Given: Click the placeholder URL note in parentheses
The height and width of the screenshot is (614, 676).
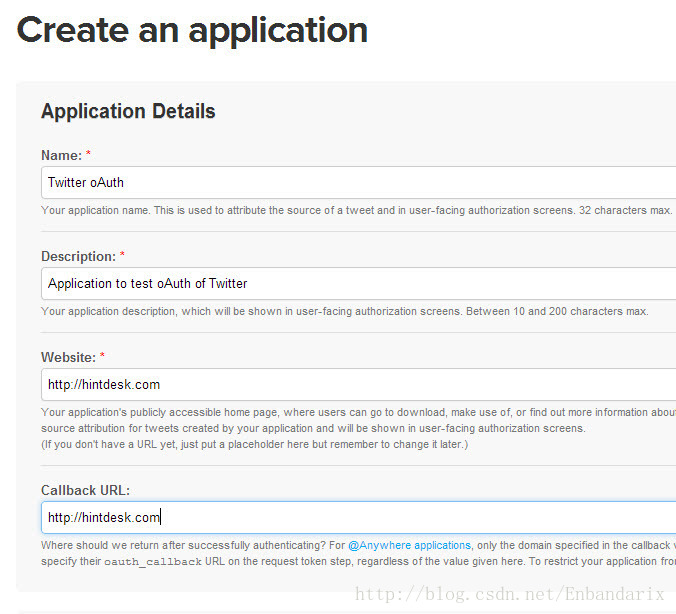Looking at the screenshot, I should click(x=254, y=445).
